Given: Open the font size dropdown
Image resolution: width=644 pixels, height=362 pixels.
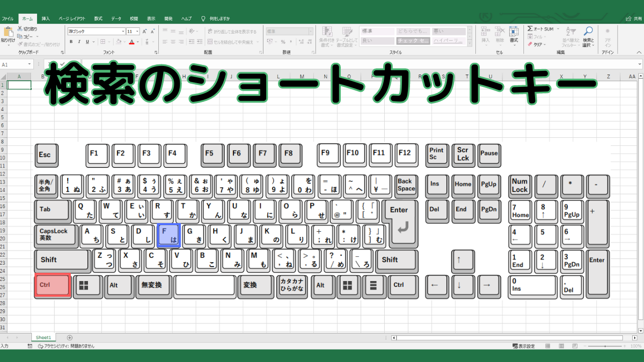Looking at the screenshot, I should tap(137, 31).
